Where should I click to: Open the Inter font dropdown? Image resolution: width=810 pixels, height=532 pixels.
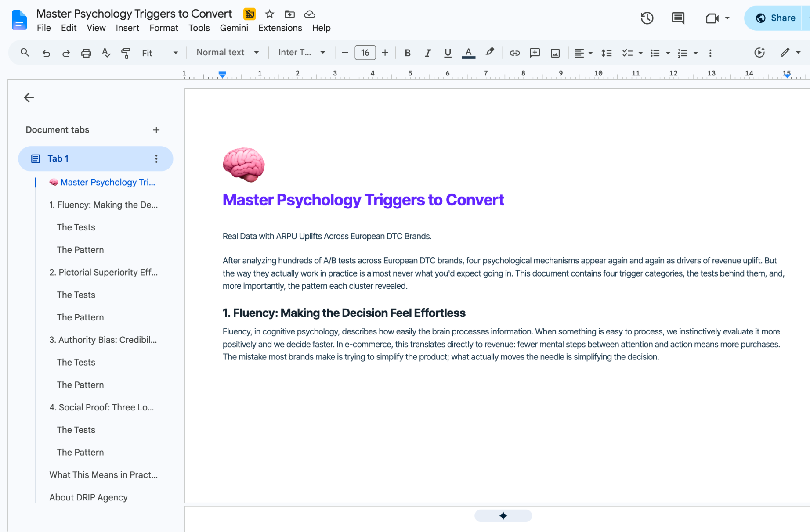click(302, 53)
